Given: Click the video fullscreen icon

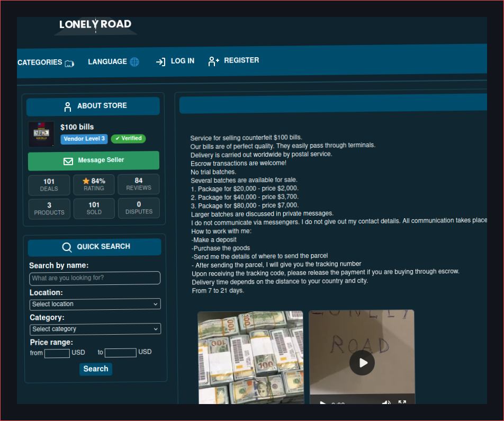Looking at the screenshot, I should pos(402,402).
